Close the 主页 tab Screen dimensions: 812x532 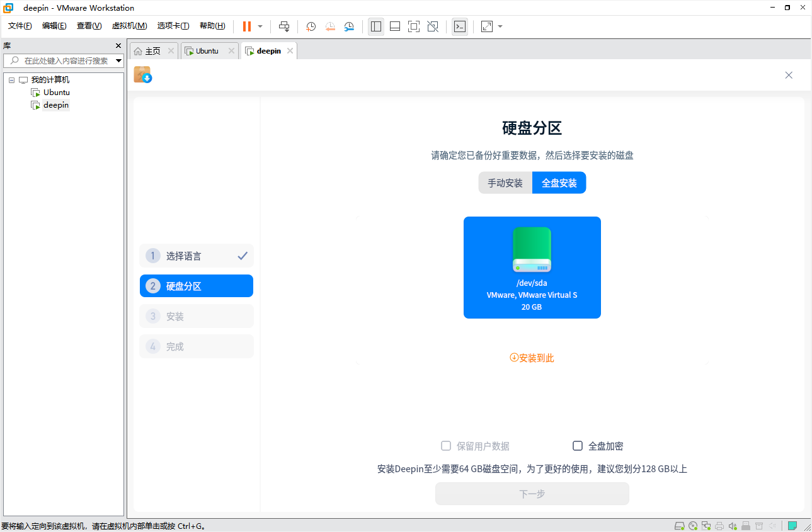coord(171,51)
